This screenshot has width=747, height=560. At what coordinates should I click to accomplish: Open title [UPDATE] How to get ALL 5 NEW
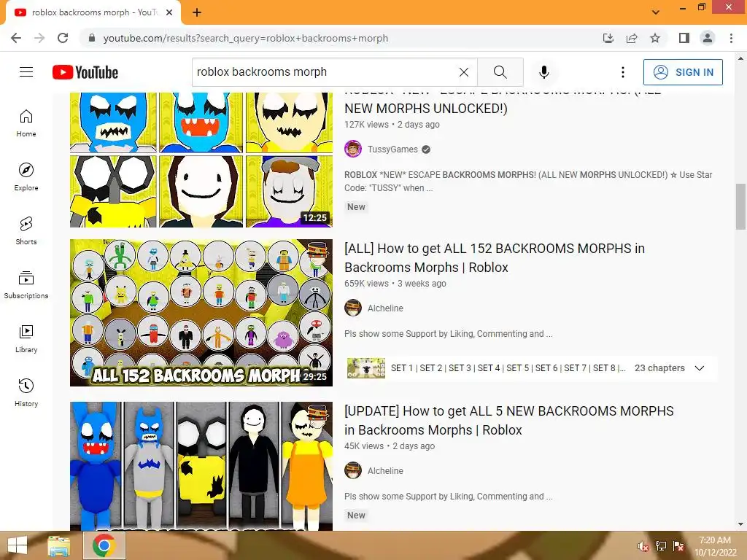[x=508, y=420]
